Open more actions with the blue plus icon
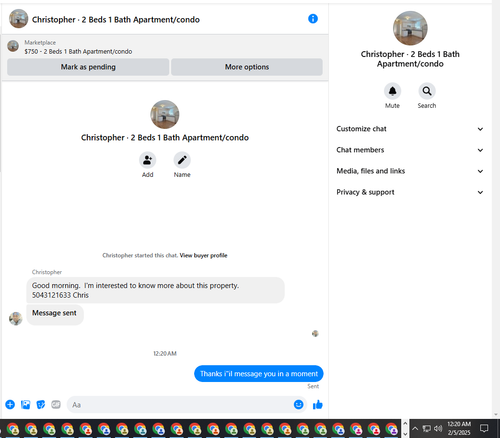The width and height of the screenshot is (500, 438). click(10, 404)
